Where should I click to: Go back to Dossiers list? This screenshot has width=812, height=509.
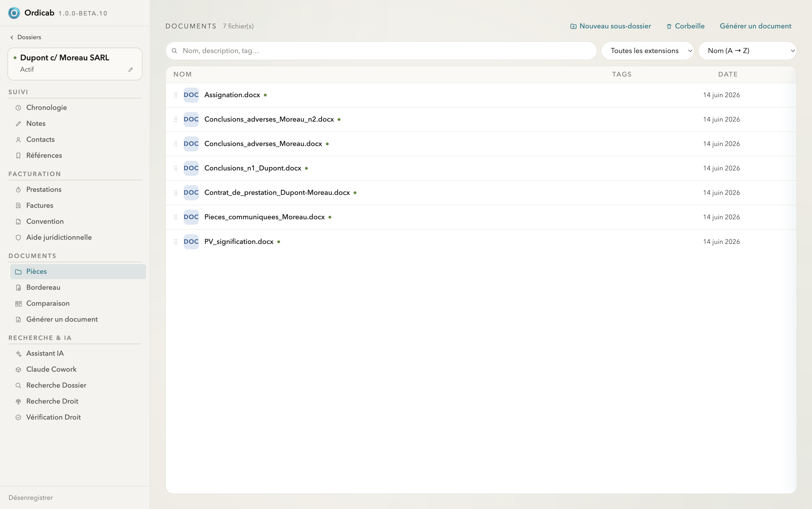26,37
